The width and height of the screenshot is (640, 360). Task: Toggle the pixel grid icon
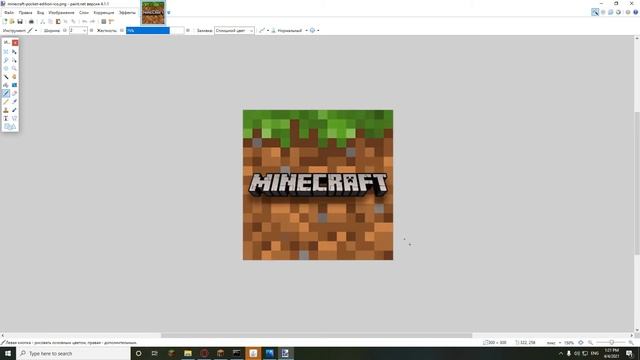coord(104,22)
